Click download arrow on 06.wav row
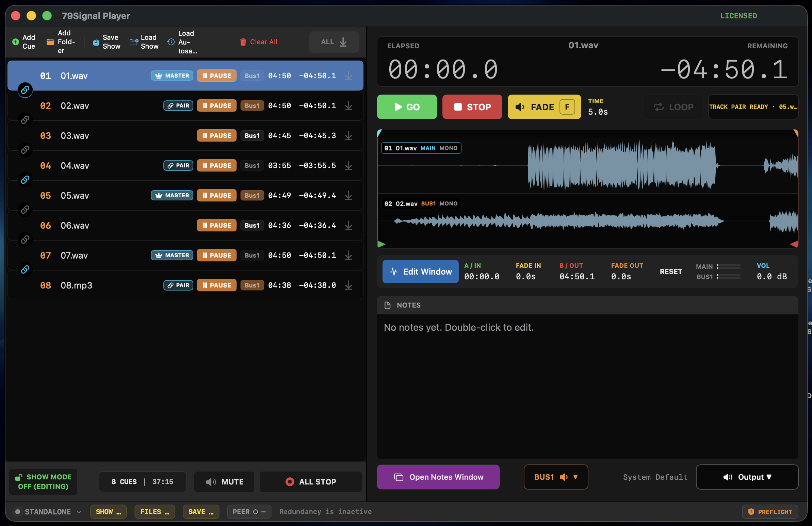Viewport: 812px width, 526px height. point(348,226)
